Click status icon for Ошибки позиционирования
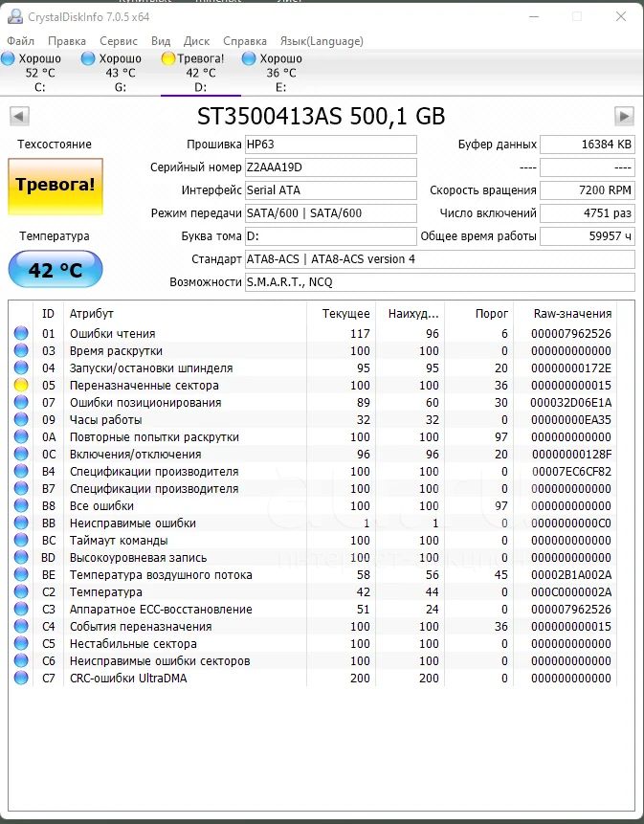Viewport: 644px width, 824px height. click(x=21, y=402)
